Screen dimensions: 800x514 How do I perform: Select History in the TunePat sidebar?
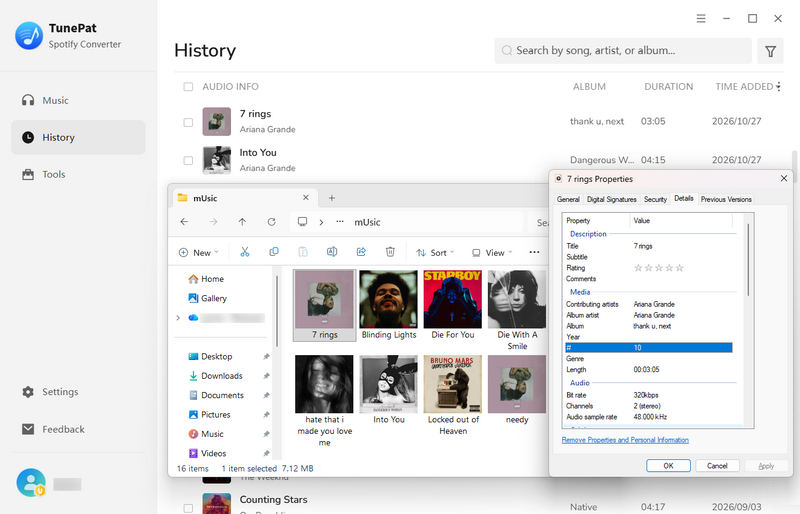point(78,137)
